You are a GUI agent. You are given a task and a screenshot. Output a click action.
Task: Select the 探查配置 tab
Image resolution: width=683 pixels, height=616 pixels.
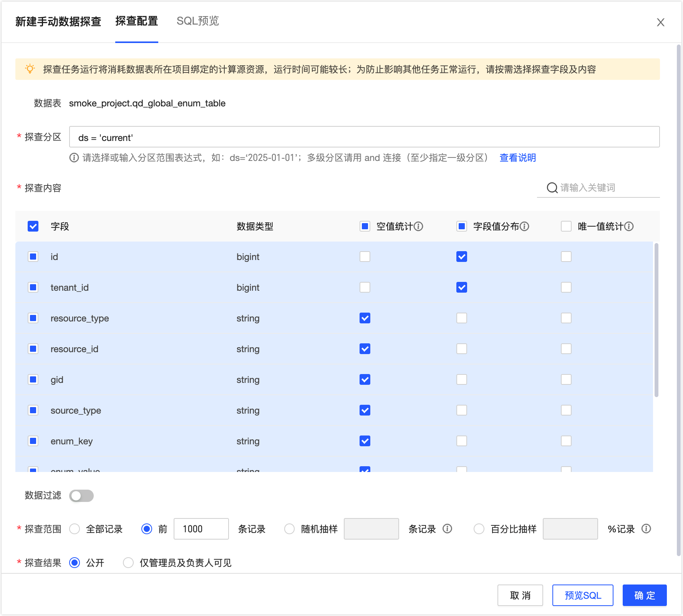[136, 21]
